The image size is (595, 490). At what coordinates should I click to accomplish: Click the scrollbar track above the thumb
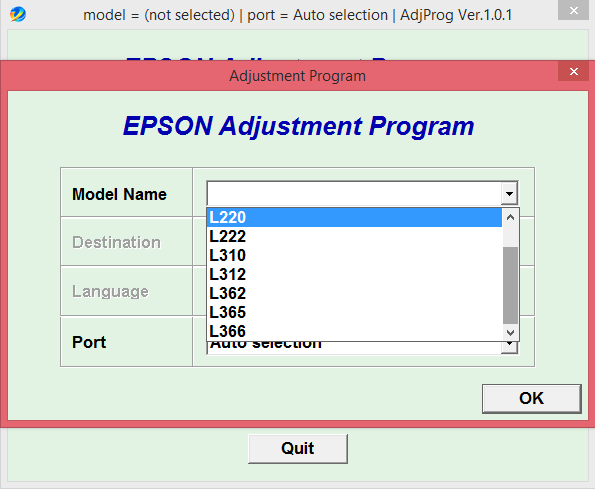510,236
